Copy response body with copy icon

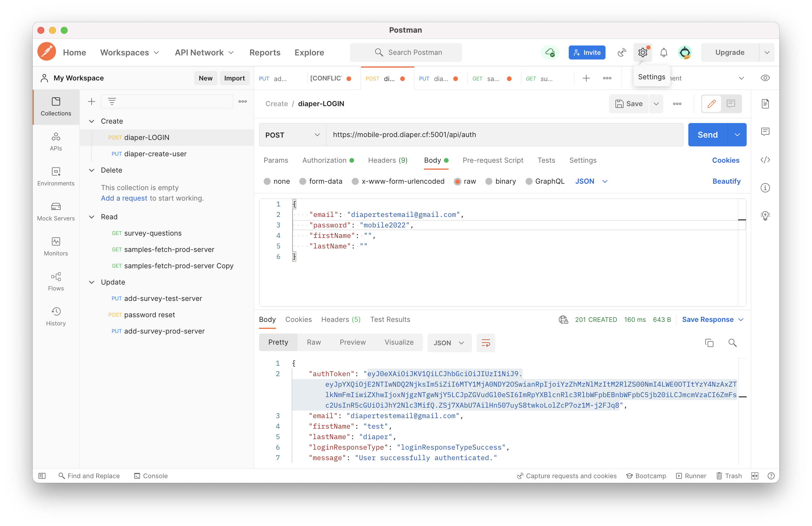709,343
